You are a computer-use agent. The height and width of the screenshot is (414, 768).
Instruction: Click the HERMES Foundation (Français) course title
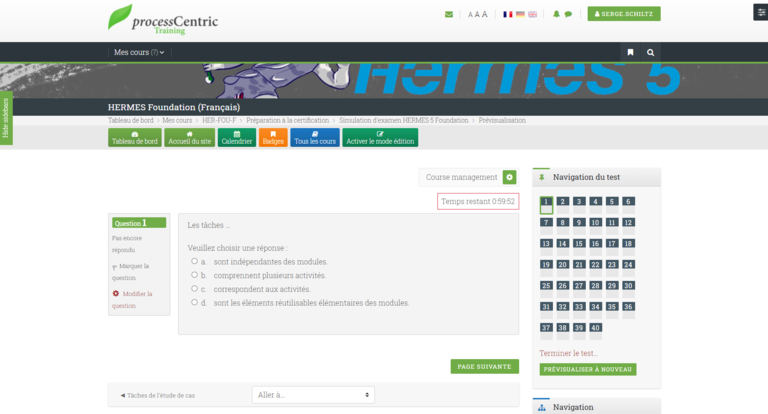(174, 107)
